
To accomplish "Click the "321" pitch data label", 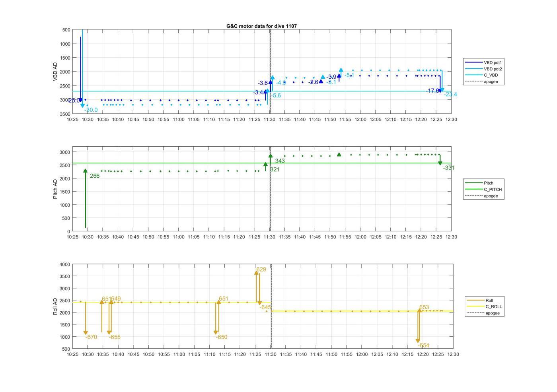I will pyautogui.click(x=275, y=169).
